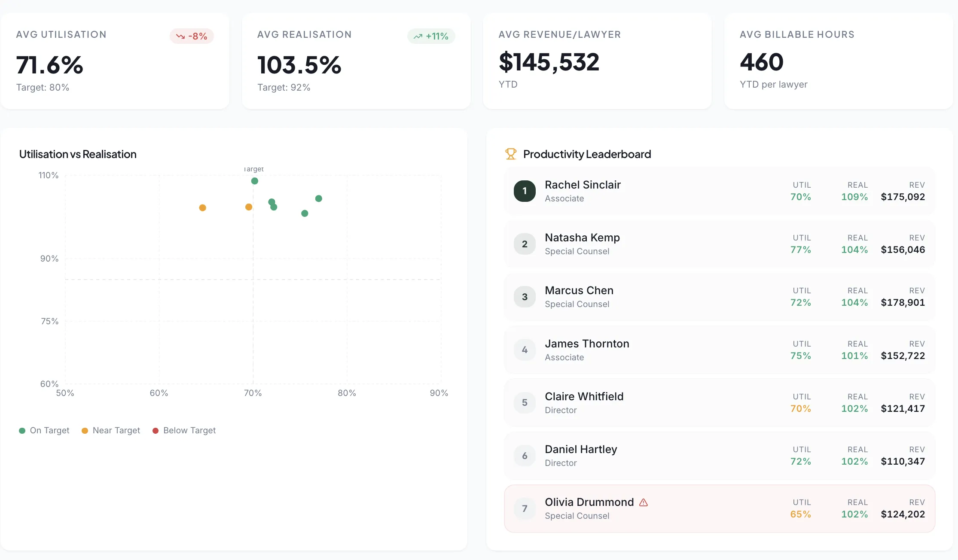958x560 pixels.
Task: Click the topmost green dot in scatter chart
Action: click(255, 181)
